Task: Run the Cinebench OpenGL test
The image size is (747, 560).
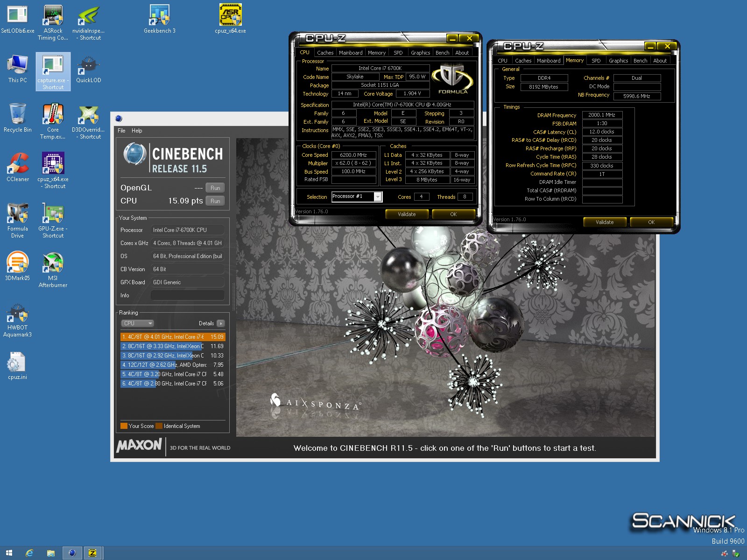Action: [215, 188]
